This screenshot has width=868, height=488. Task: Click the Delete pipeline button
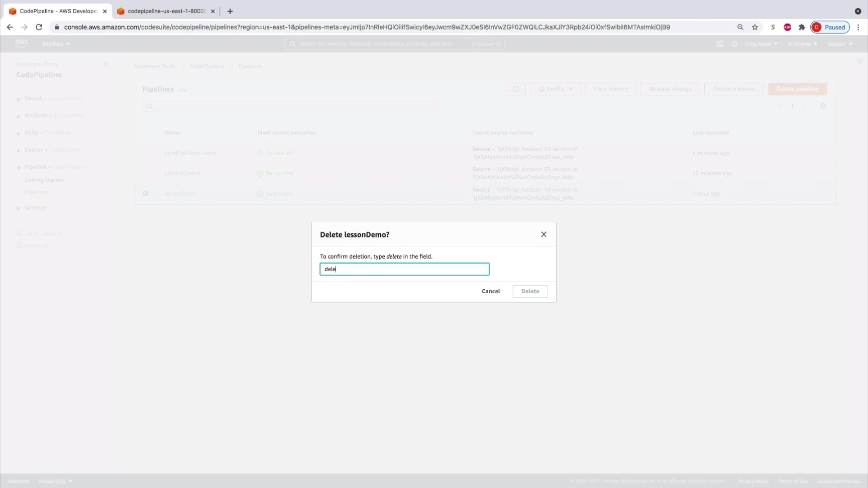pos(734,89)
